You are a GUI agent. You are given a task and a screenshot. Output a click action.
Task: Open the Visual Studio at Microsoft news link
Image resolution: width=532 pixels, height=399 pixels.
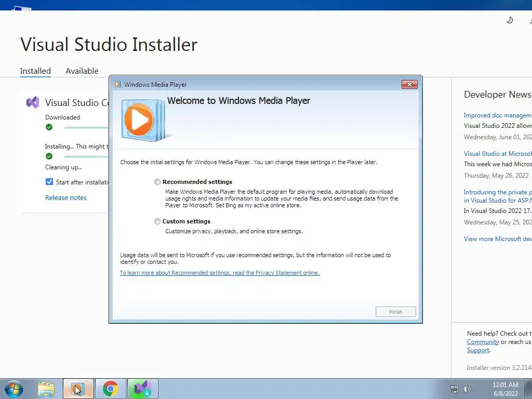pos(498,154)
